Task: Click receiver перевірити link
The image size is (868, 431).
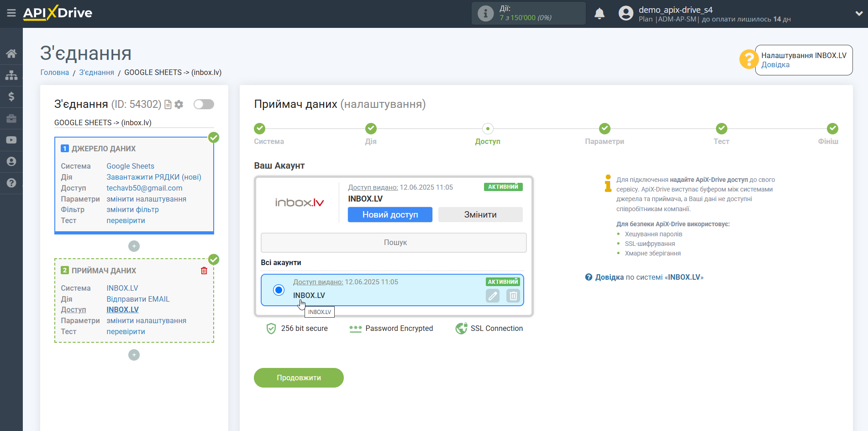Action: (x=126, y=331)
